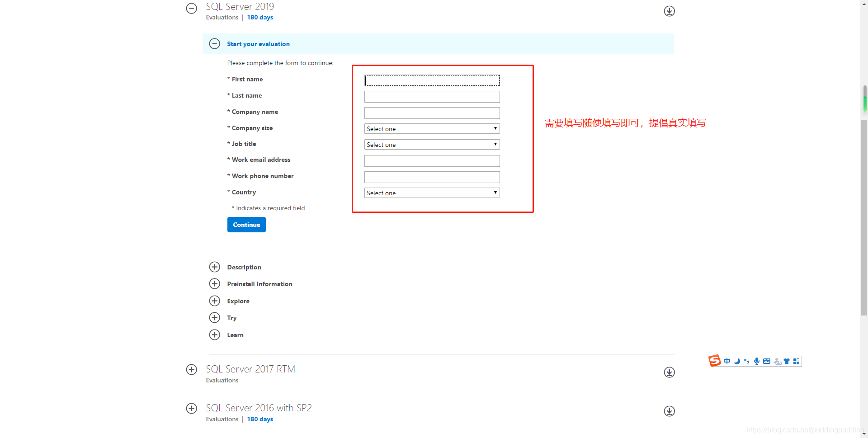The image size is (868, 438).
Task: Click the '180 days' text under SQL Server 2019
Action: point(260,17)
